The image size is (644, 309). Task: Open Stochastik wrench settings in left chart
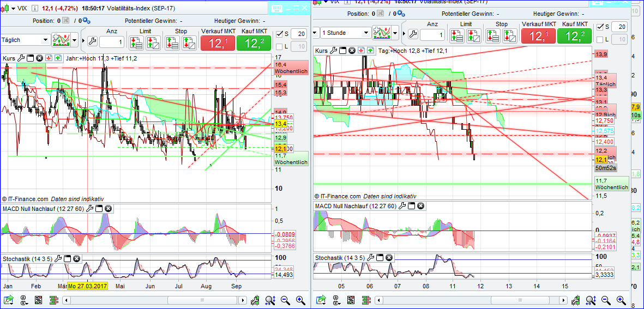(x=58, y=258)
